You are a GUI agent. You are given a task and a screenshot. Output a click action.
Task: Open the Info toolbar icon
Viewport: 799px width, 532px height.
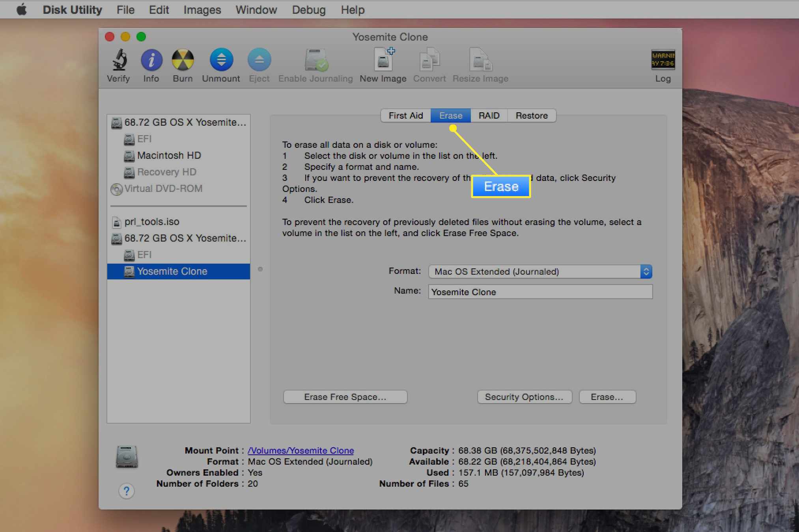point(151,60)
